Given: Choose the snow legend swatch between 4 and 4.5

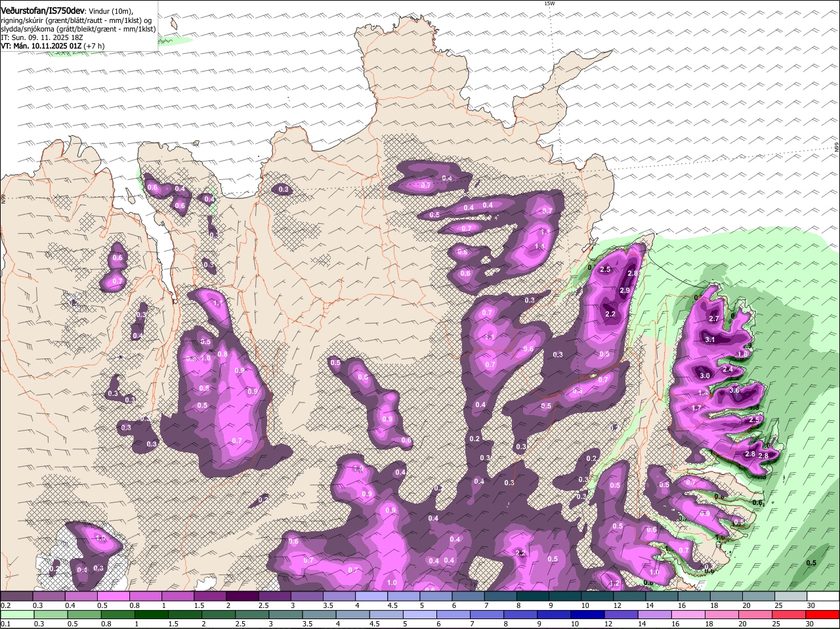Looking at the screenshot, I should click(x=372, y=596).
